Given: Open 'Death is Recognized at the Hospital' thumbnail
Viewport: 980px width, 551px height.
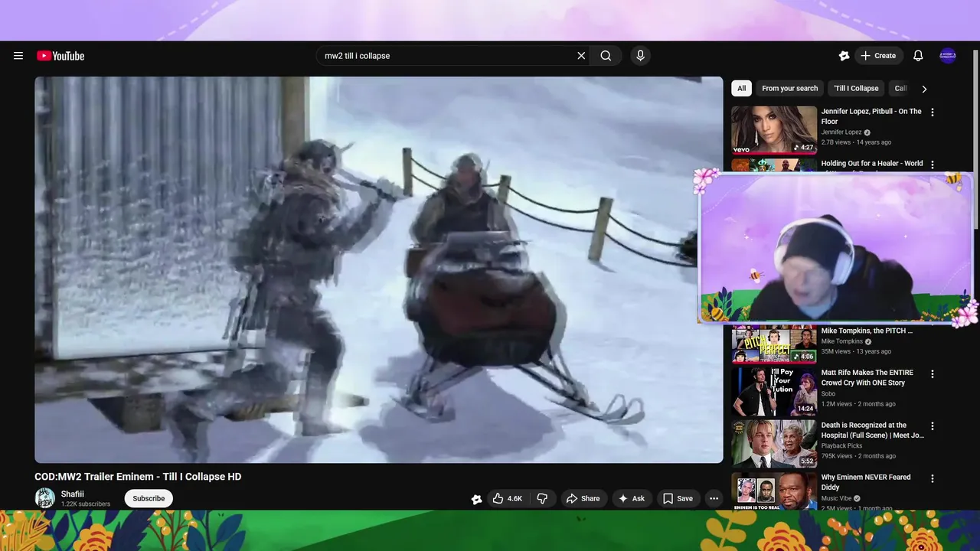Looking at the screenshot, I should pos(774,443).
